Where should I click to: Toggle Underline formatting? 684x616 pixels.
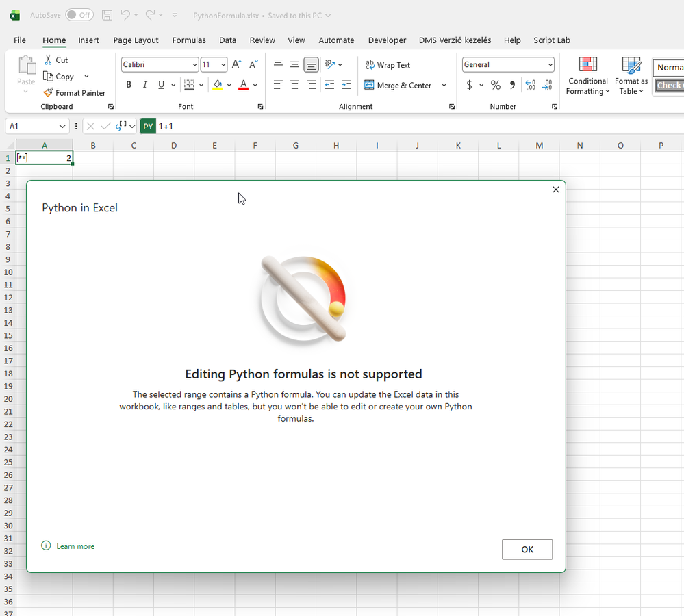(x=161, y=85)
